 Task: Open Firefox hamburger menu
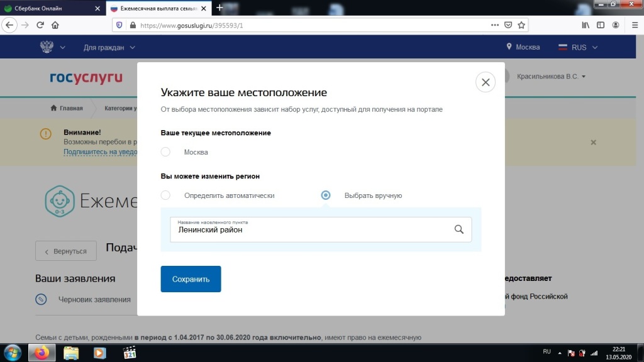[x=631, y=25]
